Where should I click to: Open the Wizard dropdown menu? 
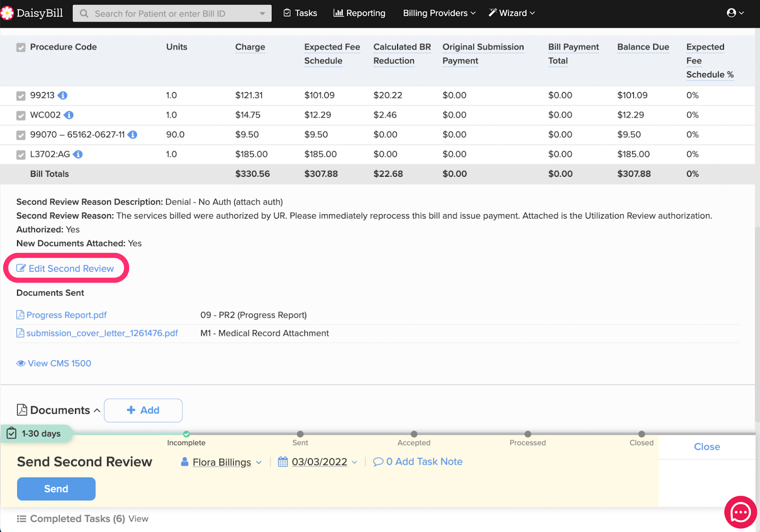pos(512,13)
